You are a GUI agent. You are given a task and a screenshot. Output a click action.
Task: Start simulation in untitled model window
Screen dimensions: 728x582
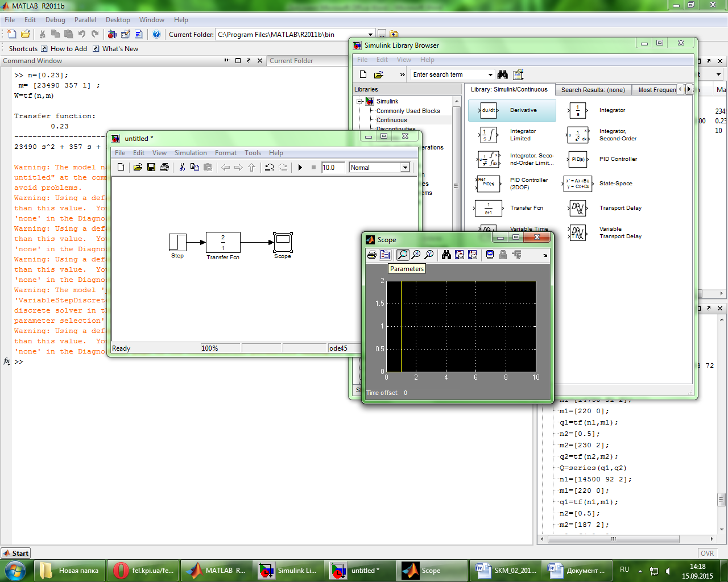300,167
